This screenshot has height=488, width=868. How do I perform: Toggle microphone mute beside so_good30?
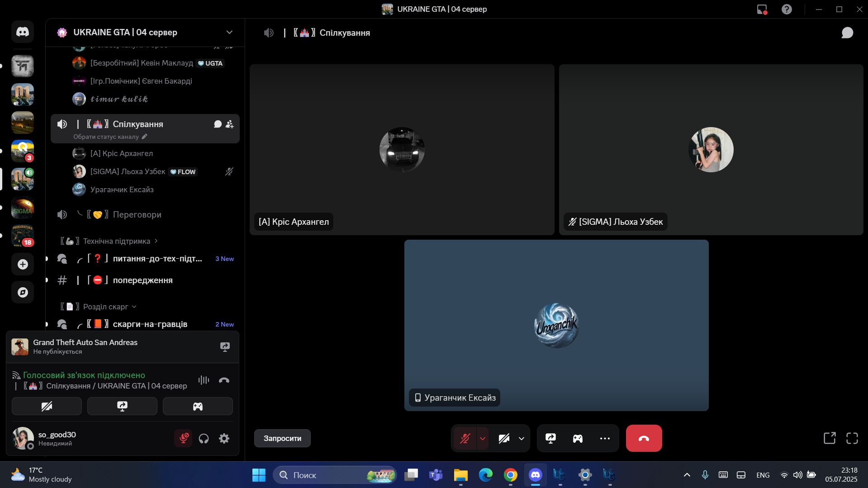pos(184,438)
